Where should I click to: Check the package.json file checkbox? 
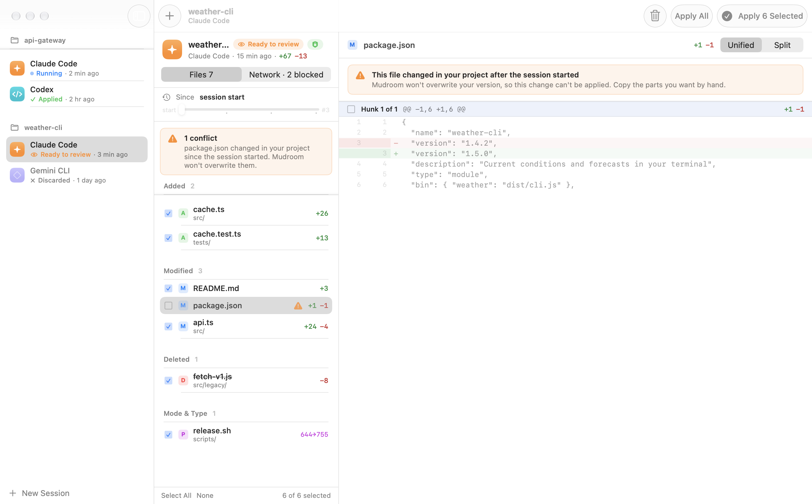click(x=169, y=306)
